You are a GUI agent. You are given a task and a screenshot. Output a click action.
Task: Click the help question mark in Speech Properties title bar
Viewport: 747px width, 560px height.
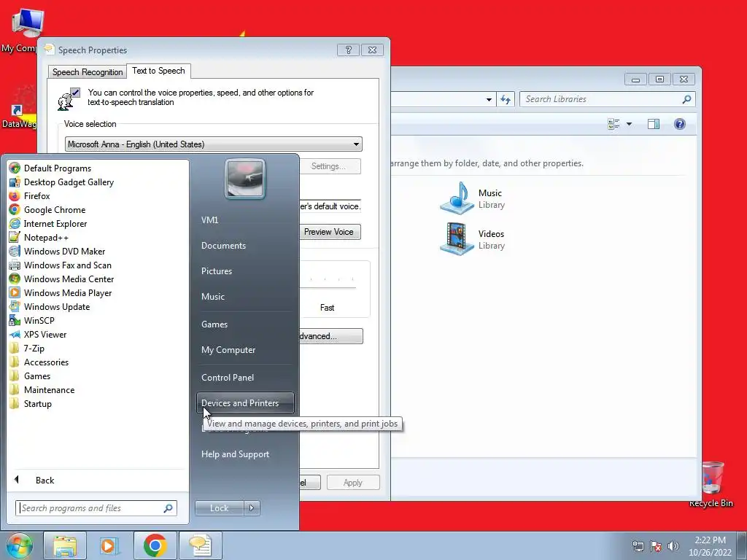pyautogui.click(x=348, y=50)
